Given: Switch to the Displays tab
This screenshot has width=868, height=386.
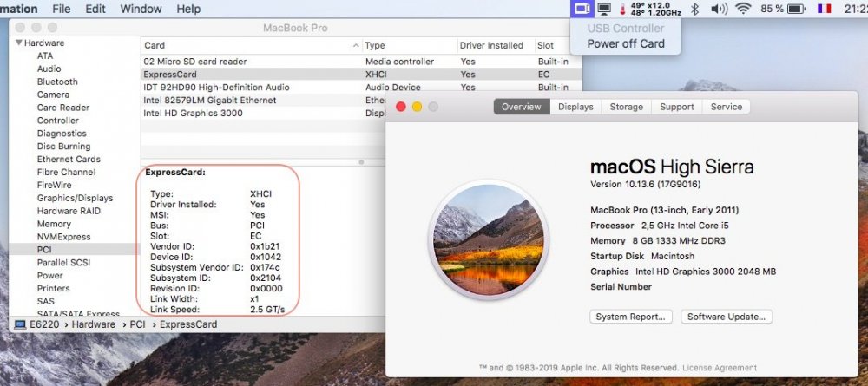Looking at the screenshot, I should [x=575, y=107].
